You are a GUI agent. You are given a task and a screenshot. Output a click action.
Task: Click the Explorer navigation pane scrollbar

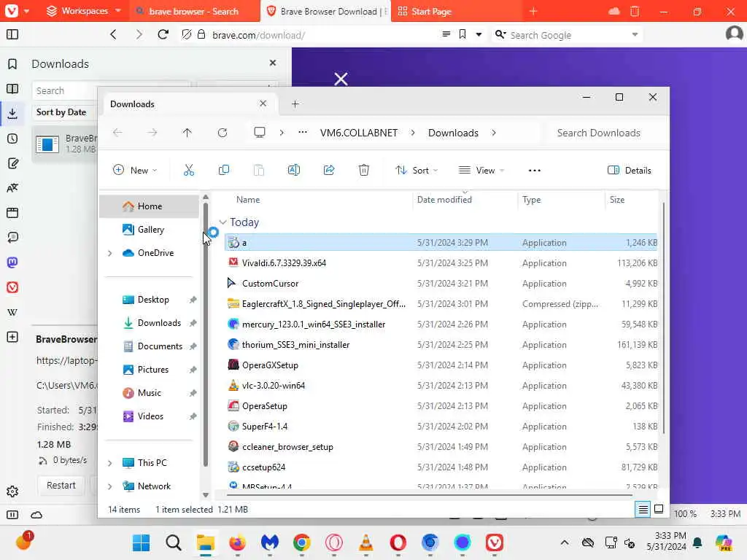tap(205, 335)
